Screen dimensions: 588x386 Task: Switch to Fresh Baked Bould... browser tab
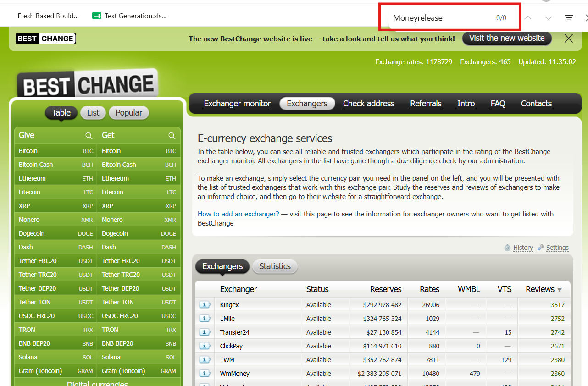point(48,16)
